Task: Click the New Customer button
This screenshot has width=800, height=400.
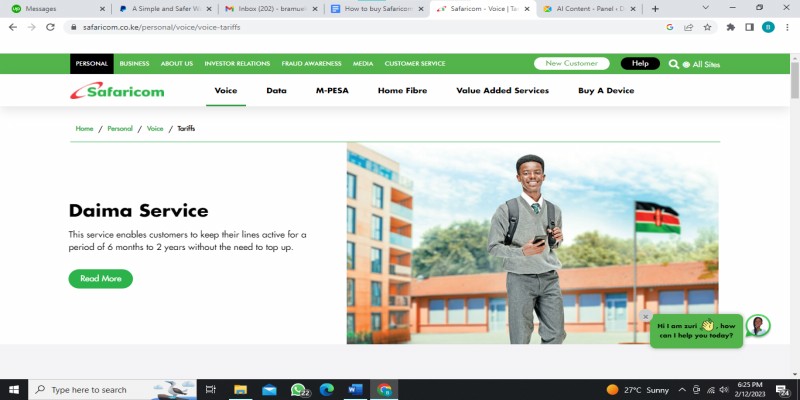Action: pos(571,64)
